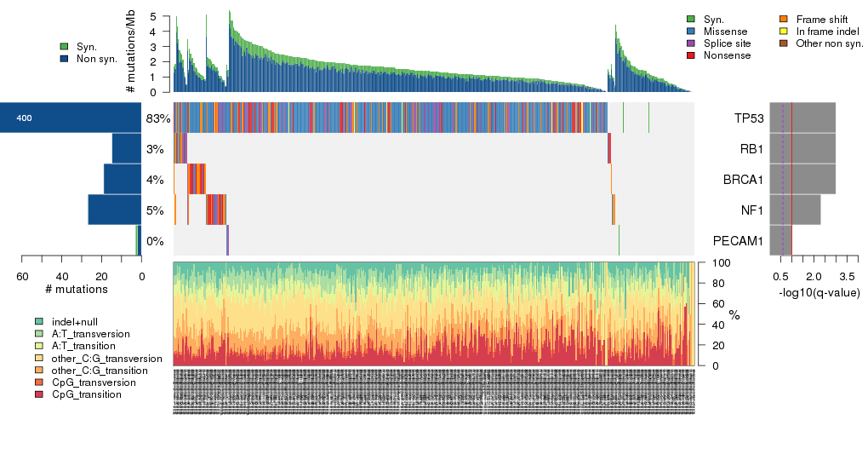Click the CpG_transition red legend swatch
868x460 pixels.
pos(39,394)
